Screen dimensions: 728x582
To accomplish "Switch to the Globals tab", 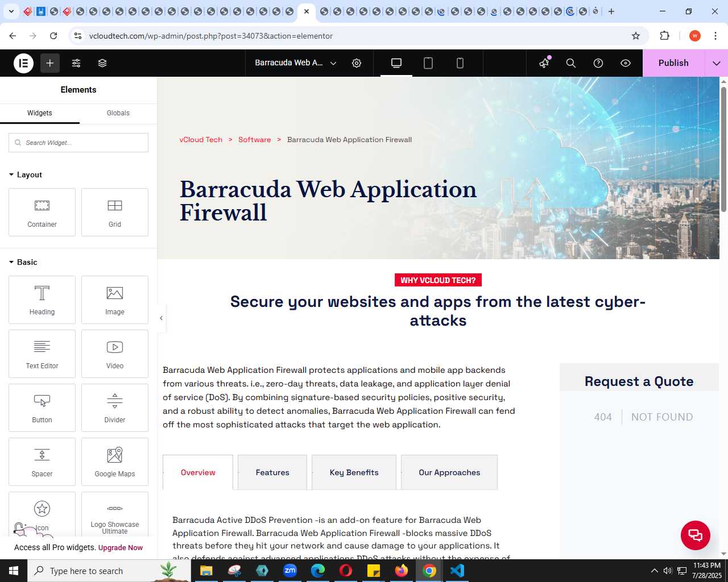I will [x=118, y=113].
